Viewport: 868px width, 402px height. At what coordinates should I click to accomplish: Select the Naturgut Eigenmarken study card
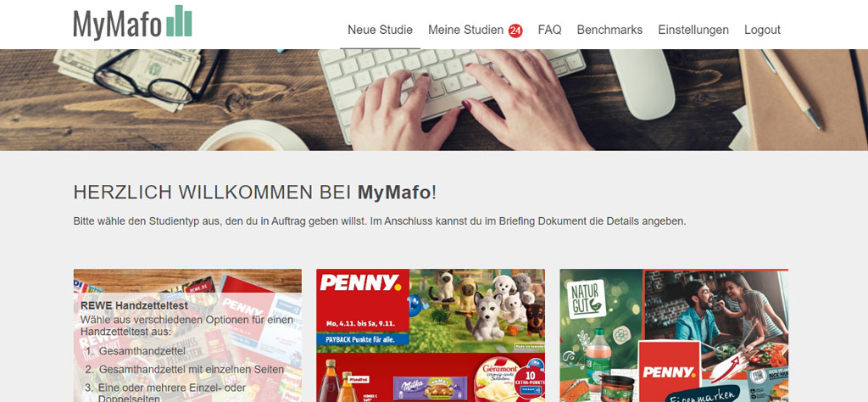[674, 336]
